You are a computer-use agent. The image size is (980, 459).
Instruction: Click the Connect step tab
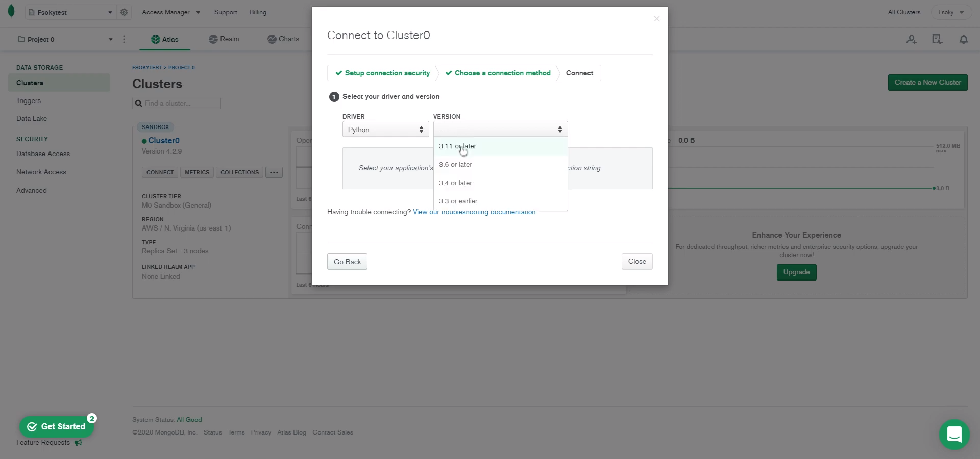(x=579, y=73)
